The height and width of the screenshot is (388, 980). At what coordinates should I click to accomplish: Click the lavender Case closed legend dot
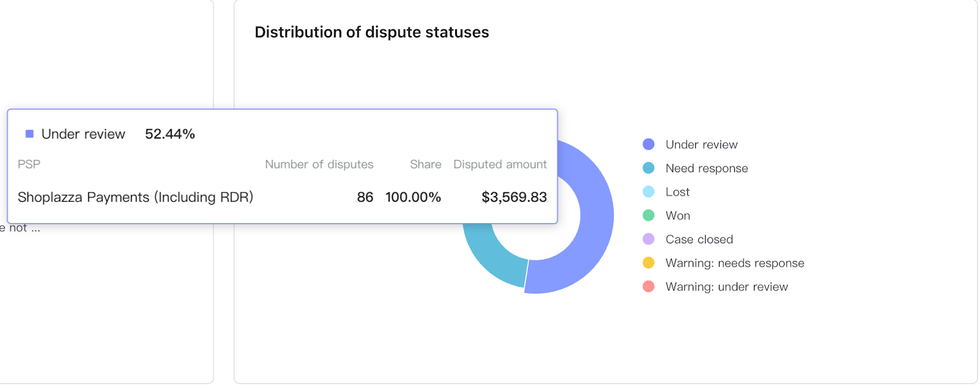649,239
